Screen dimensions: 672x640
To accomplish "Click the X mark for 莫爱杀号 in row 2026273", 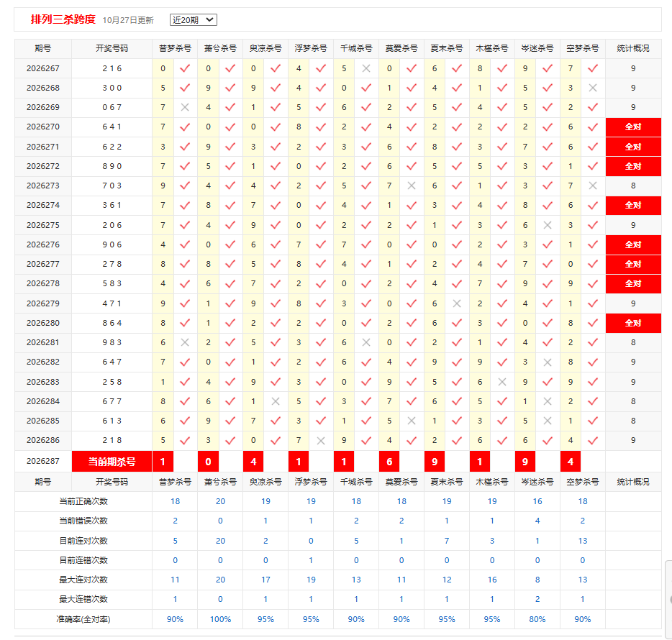I will pos(412,186).
